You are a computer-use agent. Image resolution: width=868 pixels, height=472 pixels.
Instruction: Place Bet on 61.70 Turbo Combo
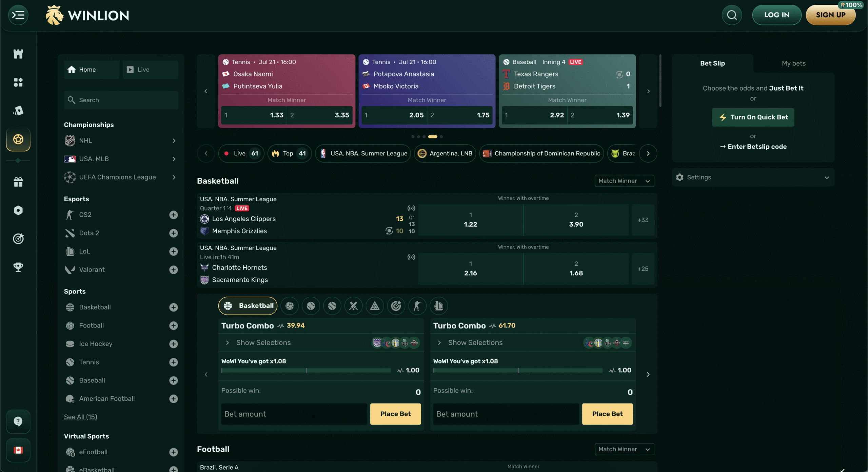click(x=607, y=414)
